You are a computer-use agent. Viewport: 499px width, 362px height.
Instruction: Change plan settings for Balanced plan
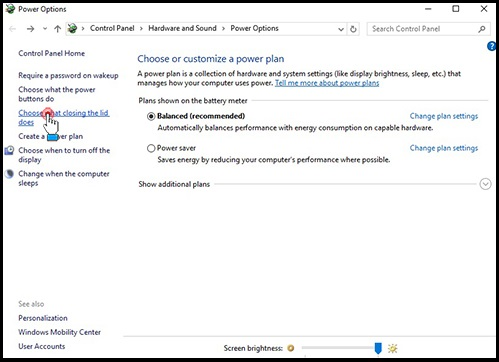(x=444, y=116)
